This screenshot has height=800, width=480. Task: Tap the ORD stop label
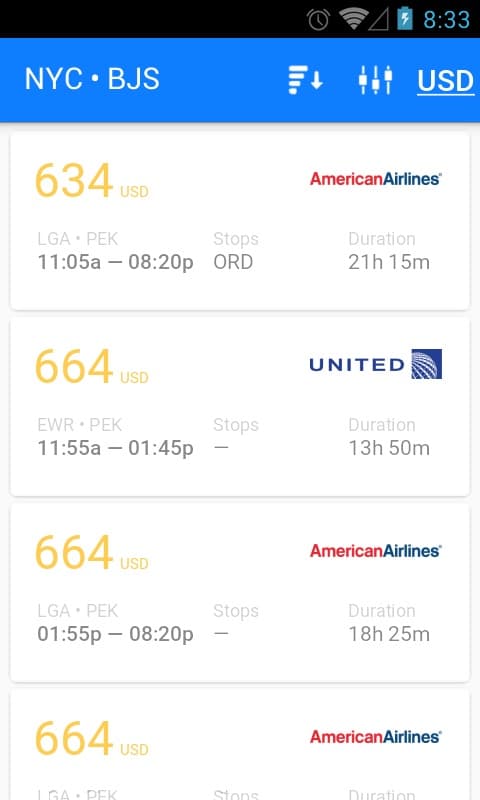click(x=233, y=262)
